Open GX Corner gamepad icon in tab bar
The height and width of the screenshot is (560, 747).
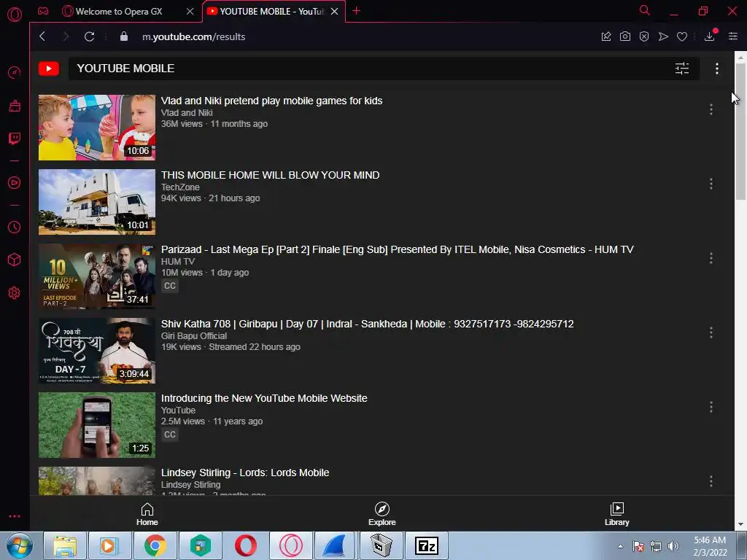(x=43, y=11)
